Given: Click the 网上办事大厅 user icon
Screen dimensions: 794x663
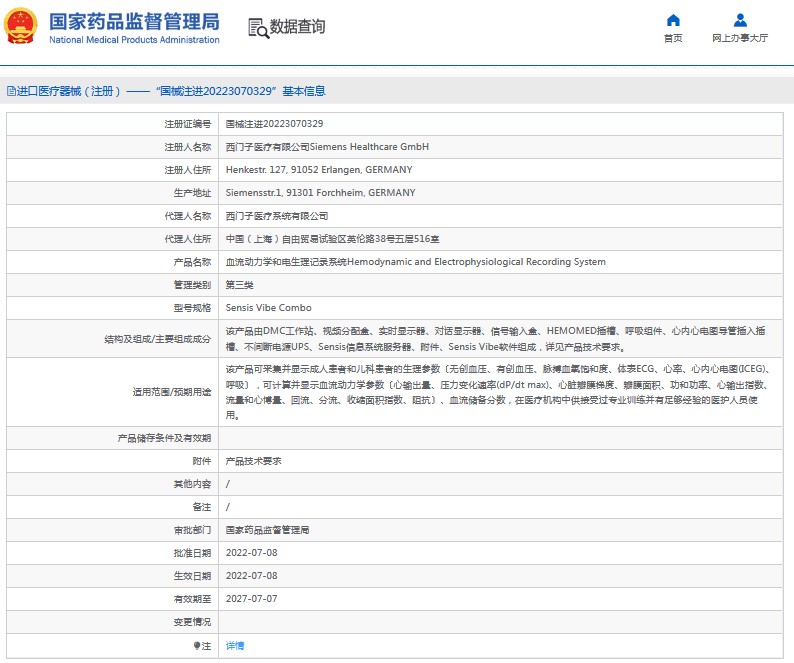Looking at the screenshot, I should click(x=740, y=20).
